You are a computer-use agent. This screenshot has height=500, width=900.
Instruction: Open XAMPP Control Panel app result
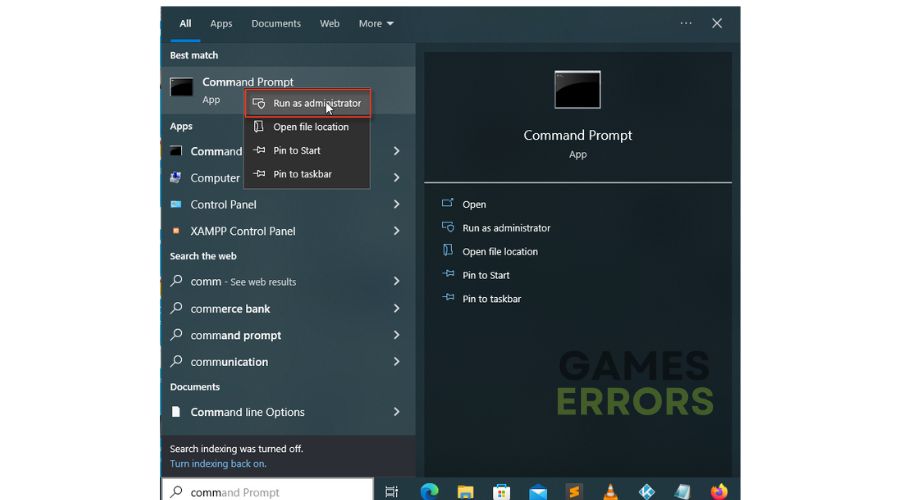pos(288,231)
